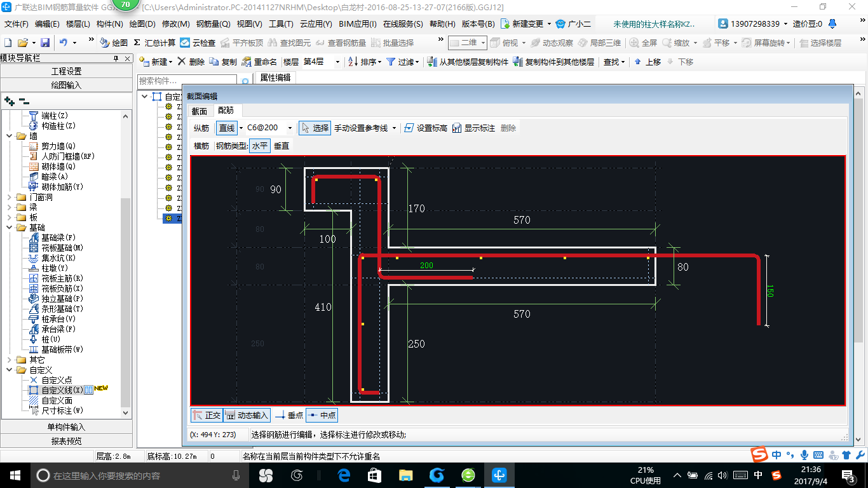This screenshot has height=488, width=868.
Task: Select 自定义线(X) in the tree
Action: click(x=56, y=390)
